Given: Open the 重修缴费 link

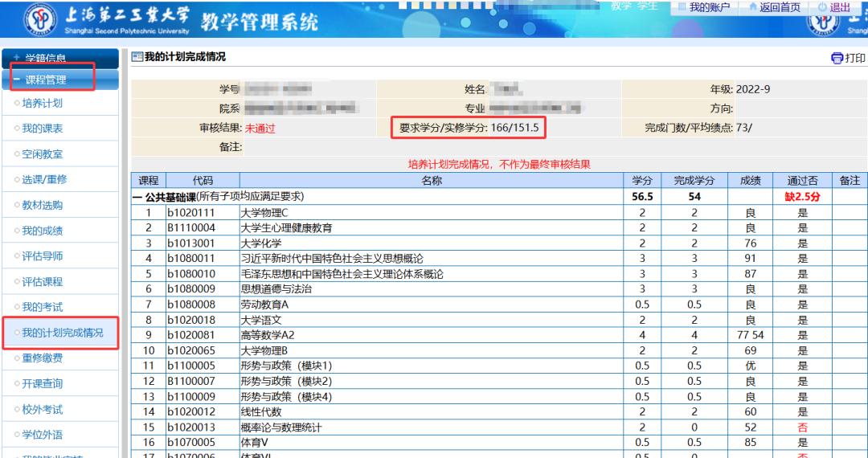Looking at the screenshot, I should click(42, 358).
